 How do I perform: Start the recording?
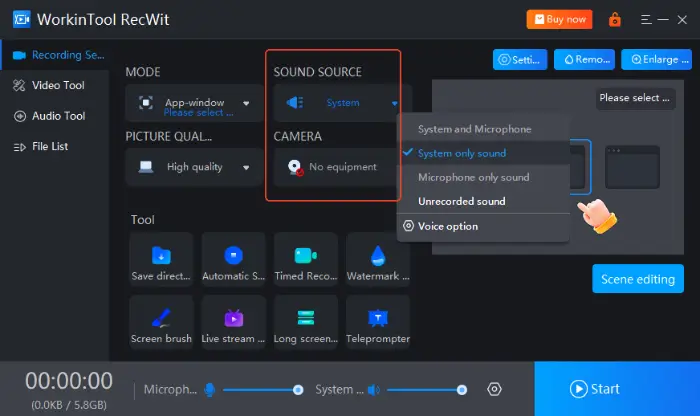tap(617, 389)
